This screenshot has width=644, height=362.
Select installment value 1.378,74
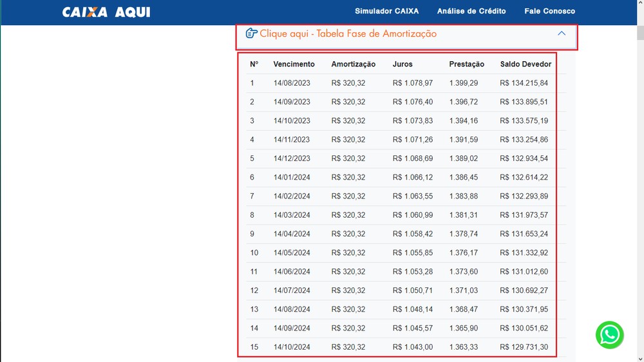[463, 234]
